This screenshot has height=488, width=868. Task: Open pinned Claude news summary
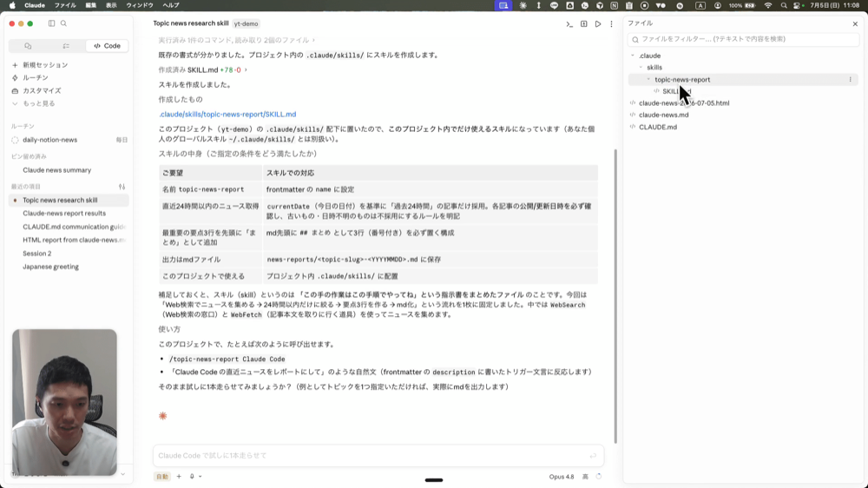(x=57, y=170)
